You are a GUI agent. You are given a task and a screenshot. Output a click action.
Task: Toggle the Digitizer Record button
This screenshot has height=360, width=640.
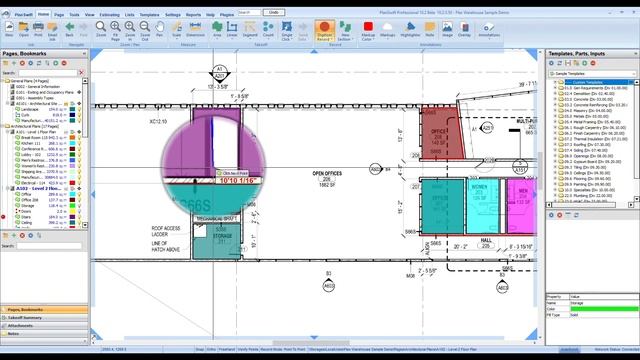[x=324, y=31]
